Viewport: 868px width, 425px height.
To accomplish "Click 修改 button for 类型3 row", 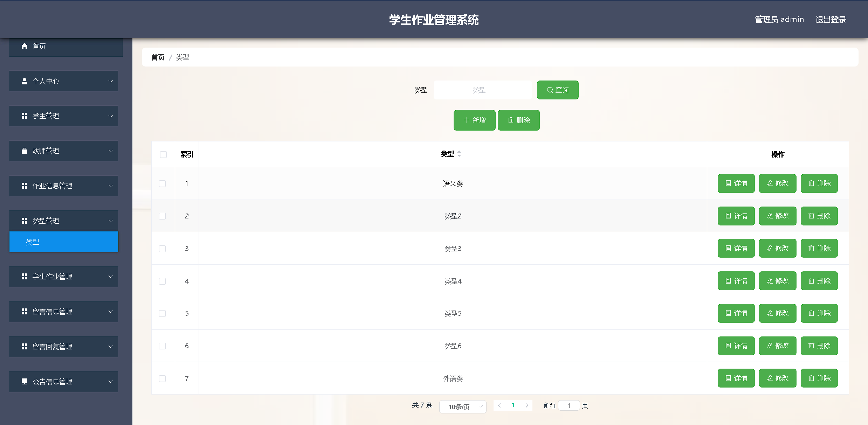I will (777, 248).
